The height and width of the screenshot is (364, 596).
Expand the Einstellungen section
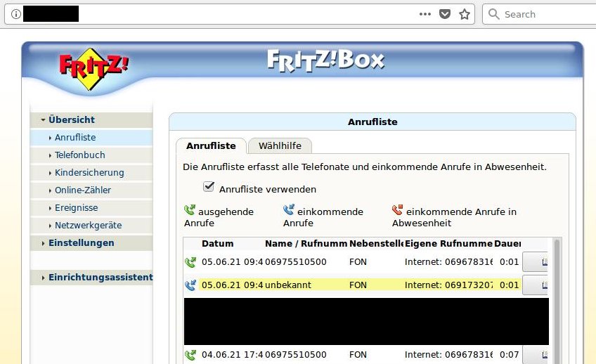click(91, 243)
